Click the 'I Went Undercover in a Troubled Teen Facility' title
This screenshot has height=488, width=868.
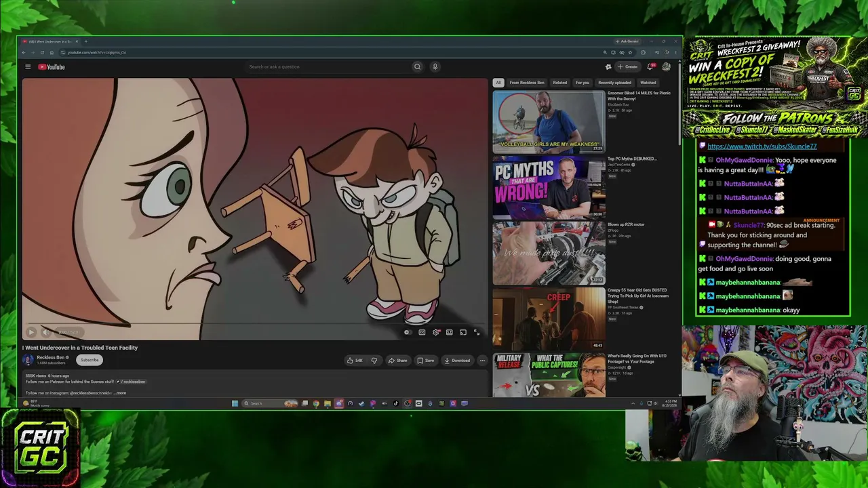click(80, 348)
